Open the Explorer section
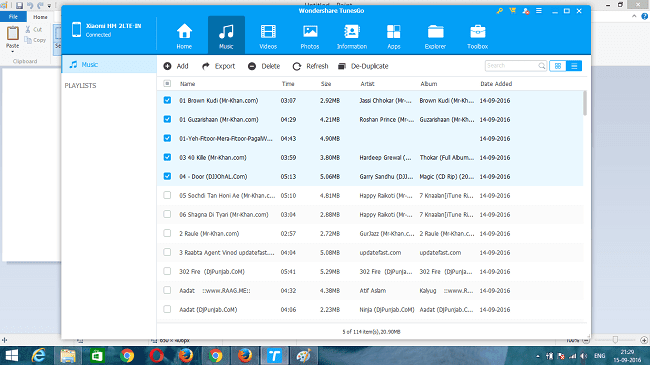Screen dimensions: 650x365 click(435, 36)
